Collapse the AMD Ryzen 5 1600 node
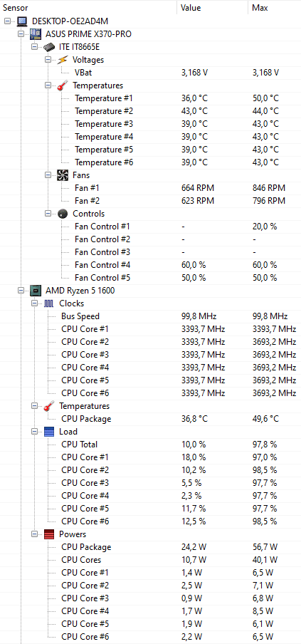 coord(21,291)
